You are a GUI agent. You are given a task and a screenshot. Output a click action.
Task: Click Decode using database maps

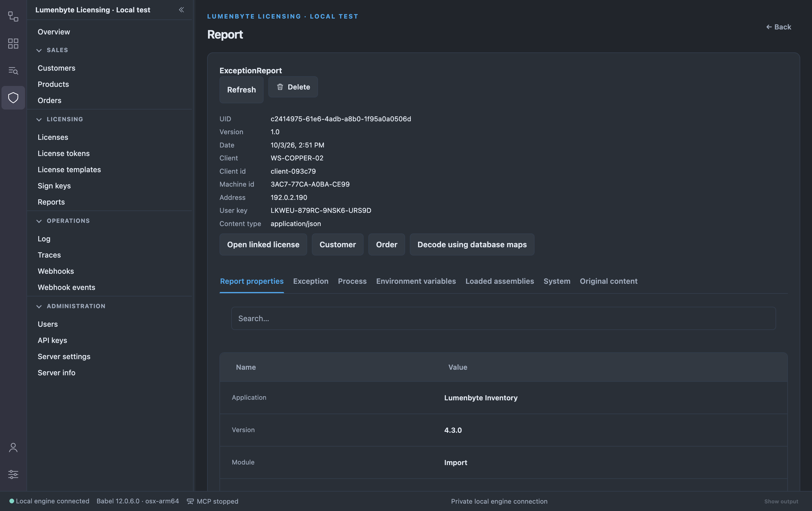472,245
